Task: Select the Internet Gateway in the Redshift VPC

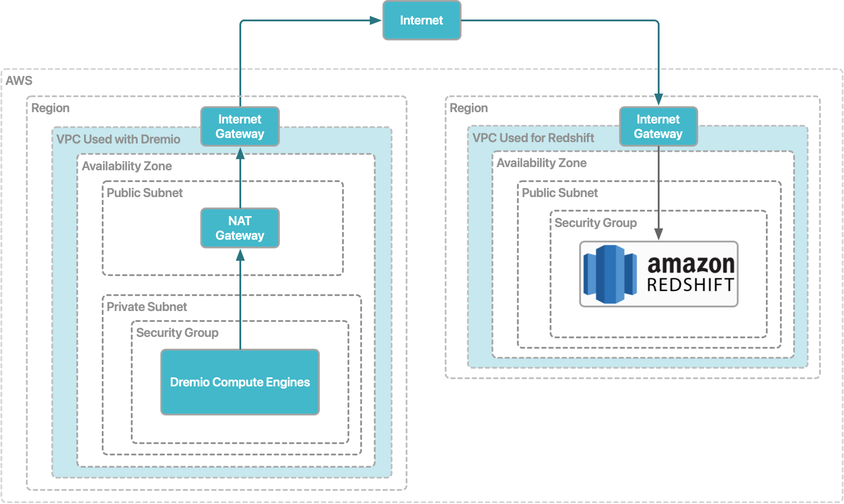Action: tap(658, 127)
